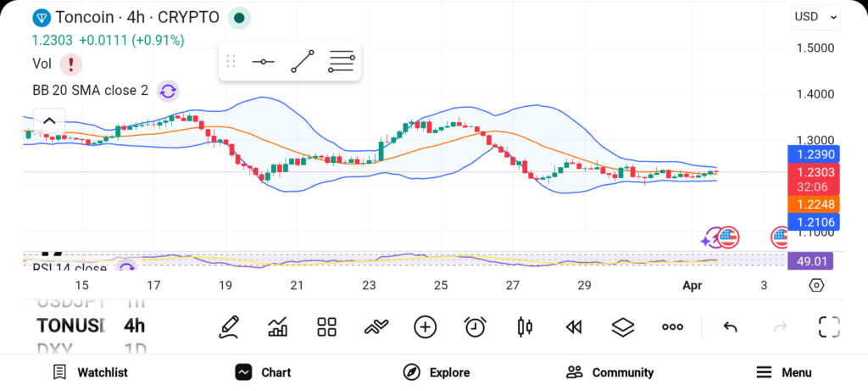Open the indicators chart icon
868x391 pixels.
tap(277, 327)
